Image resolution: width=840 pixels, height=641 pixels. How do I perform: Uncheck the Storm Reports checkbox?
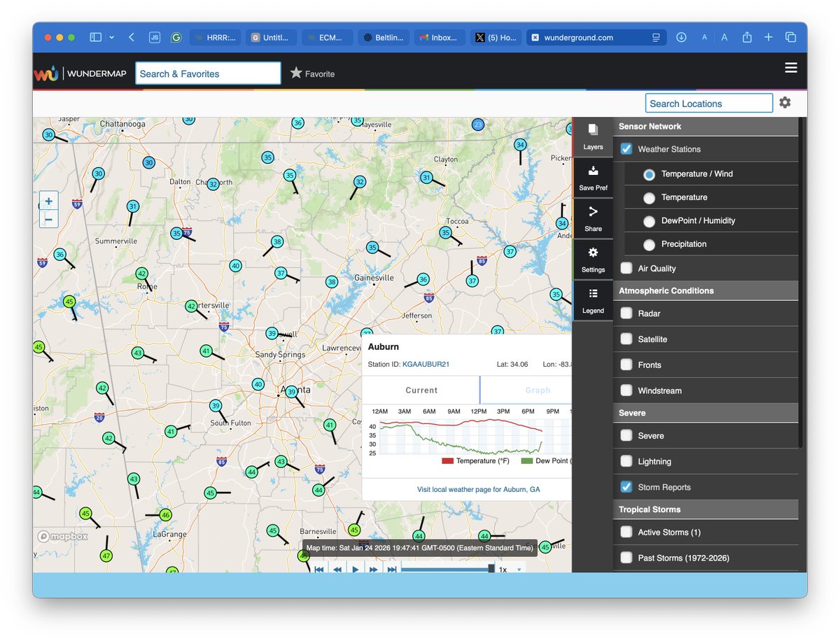pyautogui.click(x=626, y=487)
